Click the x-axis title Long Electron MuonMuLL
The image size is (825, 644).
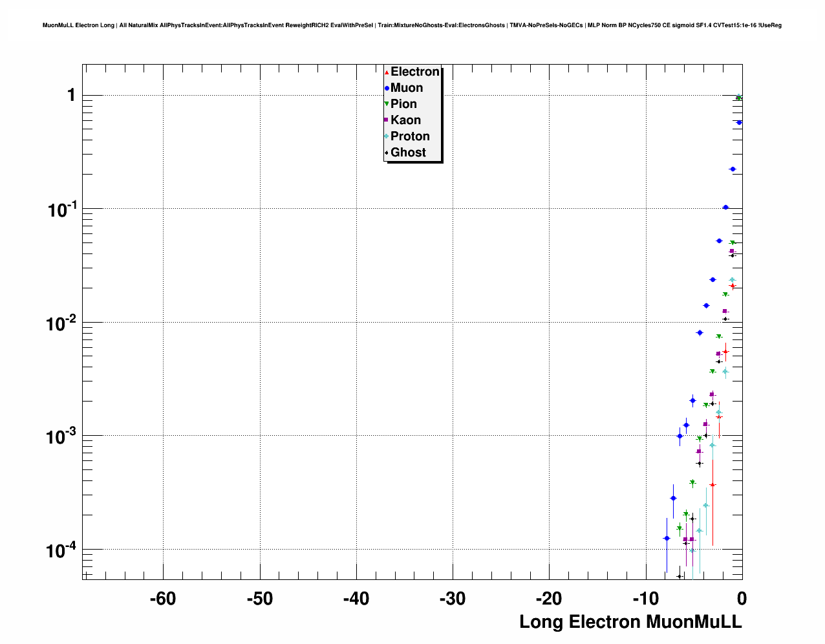tap(630, 622)
